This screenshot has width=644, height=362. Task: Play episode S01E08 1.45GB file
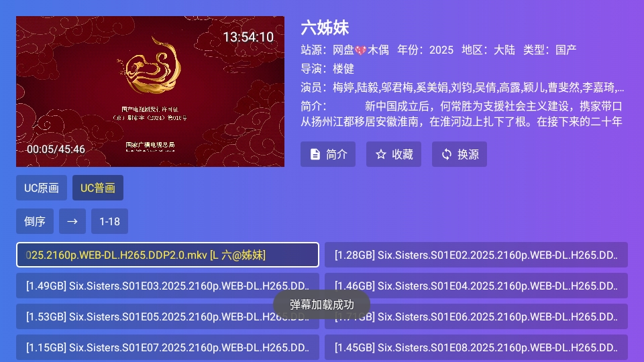point(476,348)
